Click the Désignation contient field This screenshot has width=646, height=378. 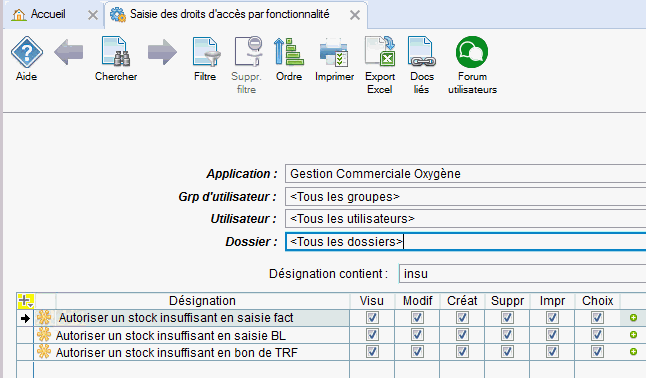click(x=522, y=274)
